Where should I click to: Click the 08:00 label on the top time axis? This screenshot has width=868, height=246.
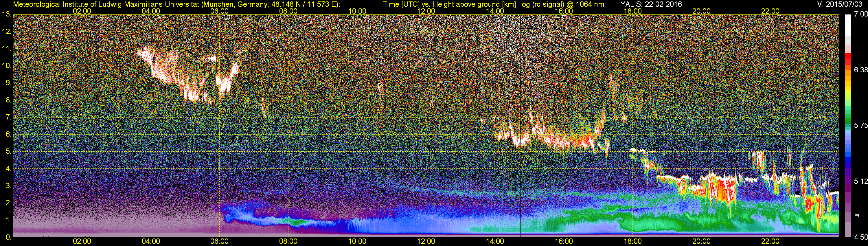coord(288,11)
